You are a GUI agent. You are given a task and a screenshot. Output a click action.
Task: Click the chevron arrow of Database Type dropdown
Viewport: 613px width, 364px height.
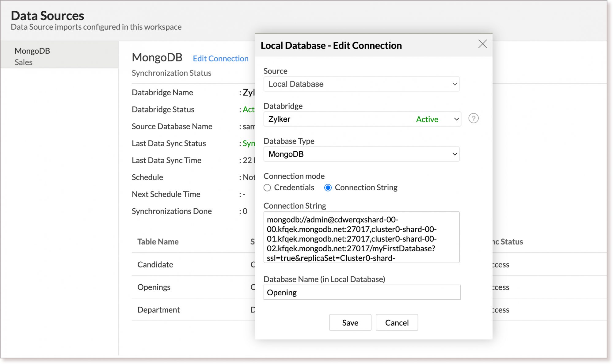click(455, 154)
